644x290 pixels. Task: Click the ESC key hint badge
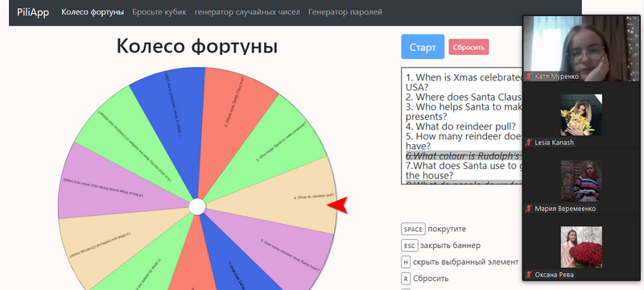coord(410,246)
